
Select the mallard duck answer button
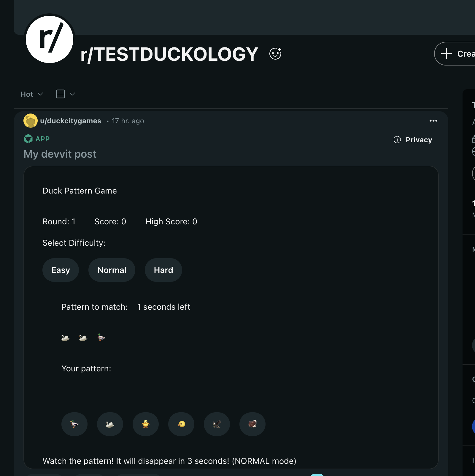pyautogui.click(x=74, y=424)
